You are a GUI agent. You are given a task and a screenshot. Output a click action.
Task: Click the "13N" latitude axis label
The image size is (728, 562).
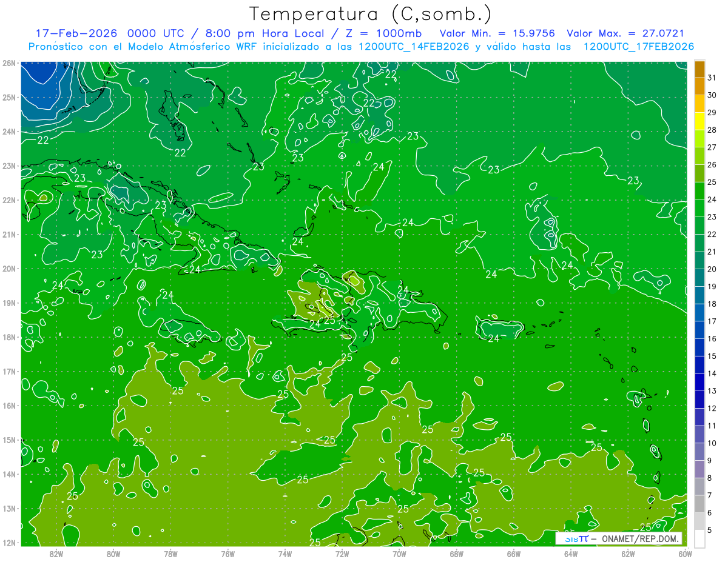(9, 508)
